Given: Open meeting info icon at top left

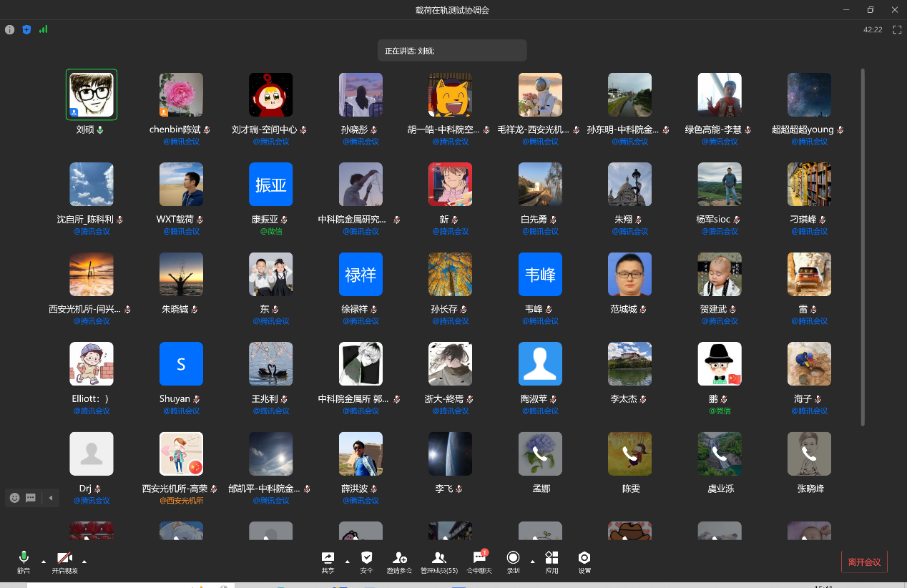Looking at the screenshot, I should coord(9,29).
